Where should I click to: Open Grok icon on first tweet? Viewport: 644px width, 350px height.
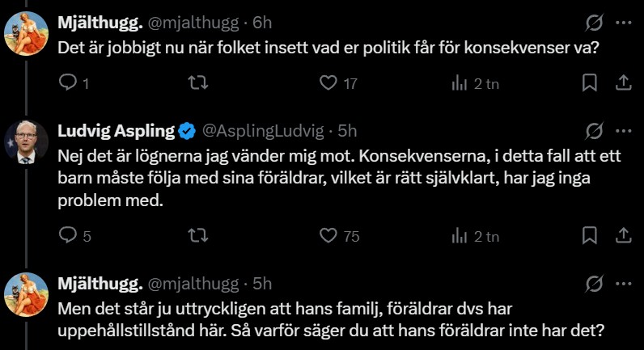click(x=593, y=23)
